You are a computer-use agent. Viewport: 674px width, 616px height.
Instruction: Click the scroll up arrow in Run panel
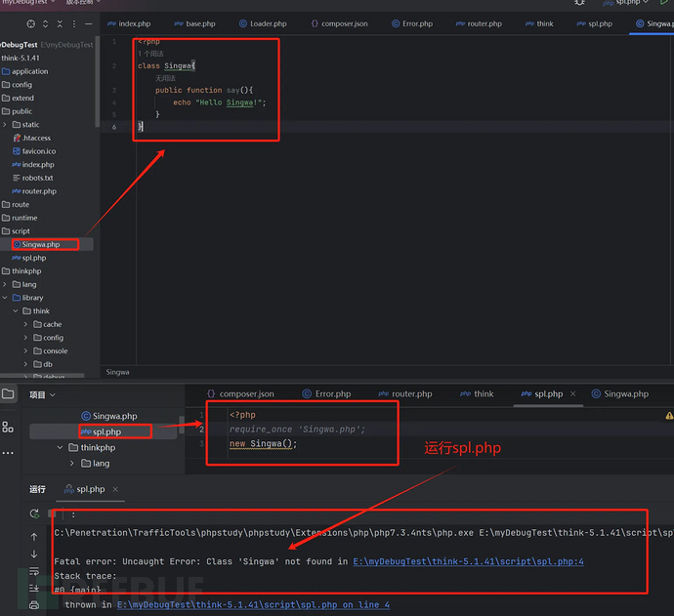[x=35, y=536]
